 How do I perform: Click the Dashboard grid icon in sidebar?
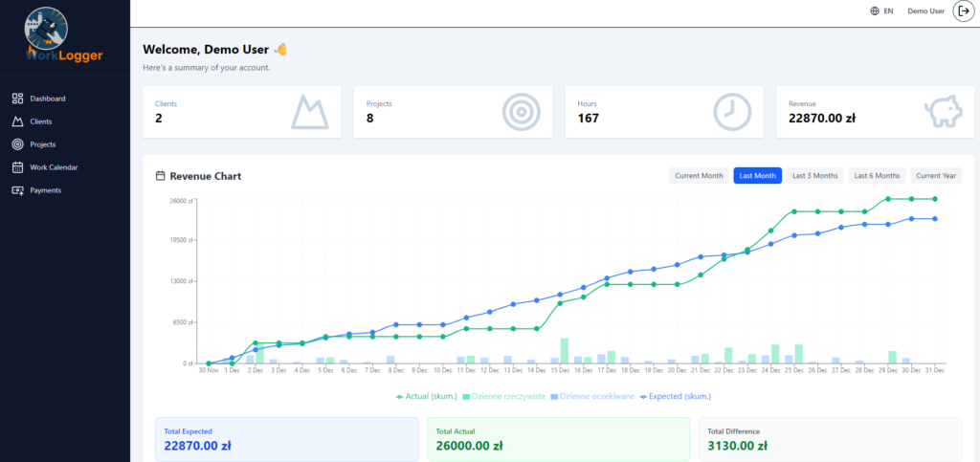pyautogui.click(x=17, y=99)
